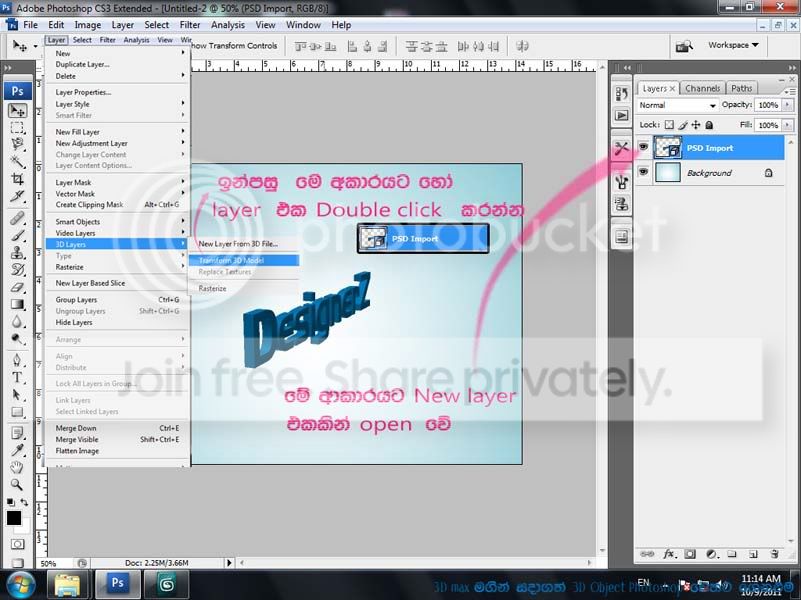Toggle lock position
This screenshot has height=600, width=801.
tap(696, 125)
